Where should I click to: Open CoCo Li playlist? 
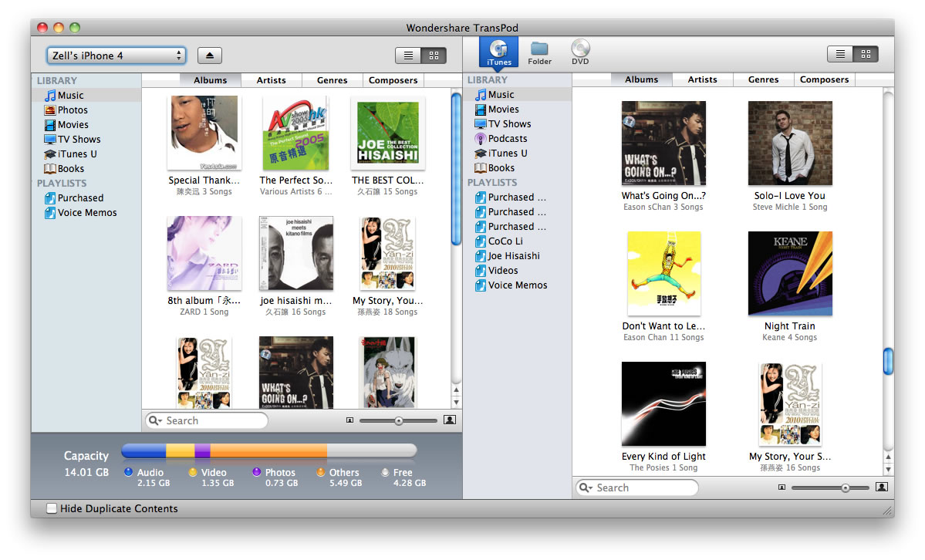tap(518, 241)
